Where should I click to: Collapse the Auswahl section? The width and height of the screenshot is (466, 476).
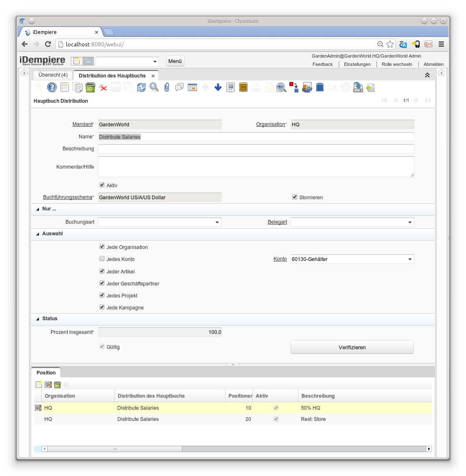coord(37,234)
